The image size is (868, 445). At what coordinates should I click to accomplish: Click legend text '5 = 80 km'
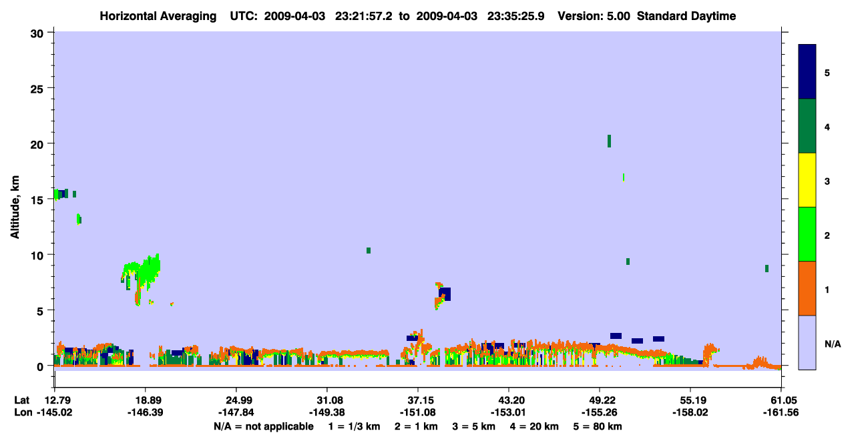[598, 426]
